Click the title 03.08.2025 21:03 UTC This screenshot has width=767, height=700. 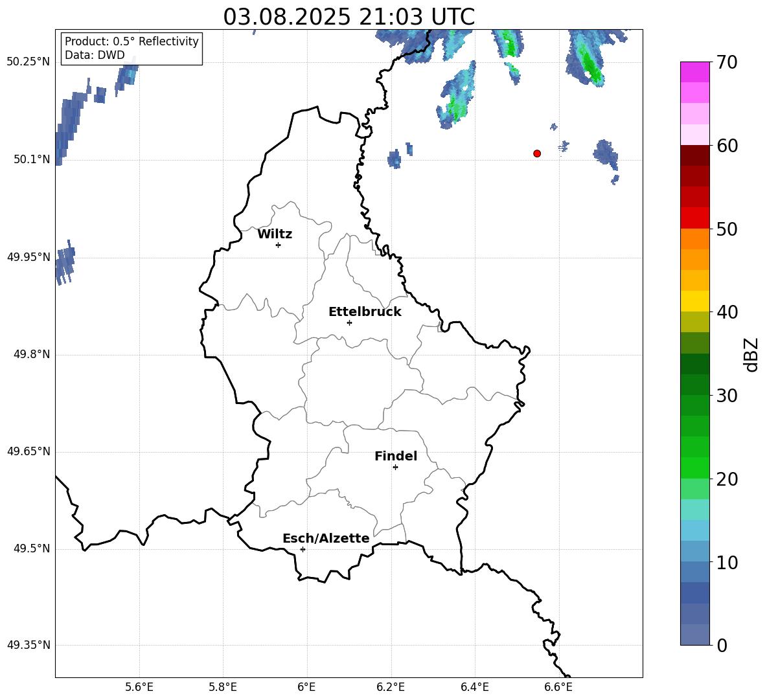point(349,17)
